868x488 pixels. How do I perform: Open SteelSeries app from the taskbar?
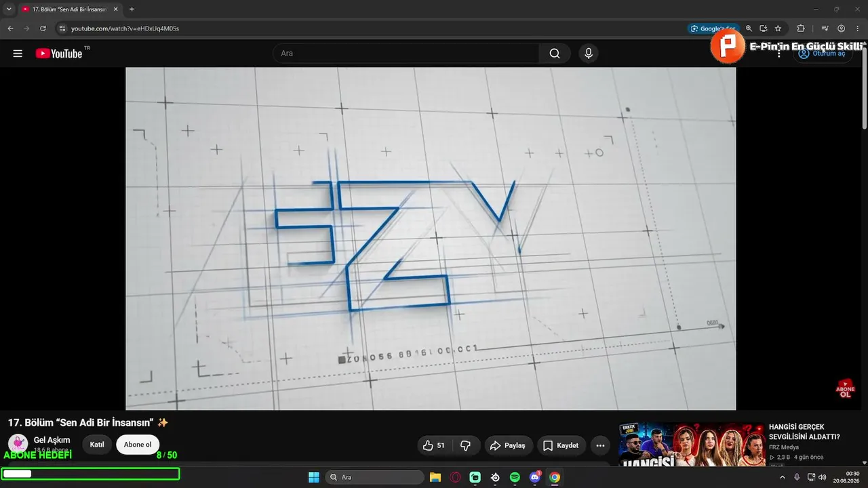(x=496, y=477)
